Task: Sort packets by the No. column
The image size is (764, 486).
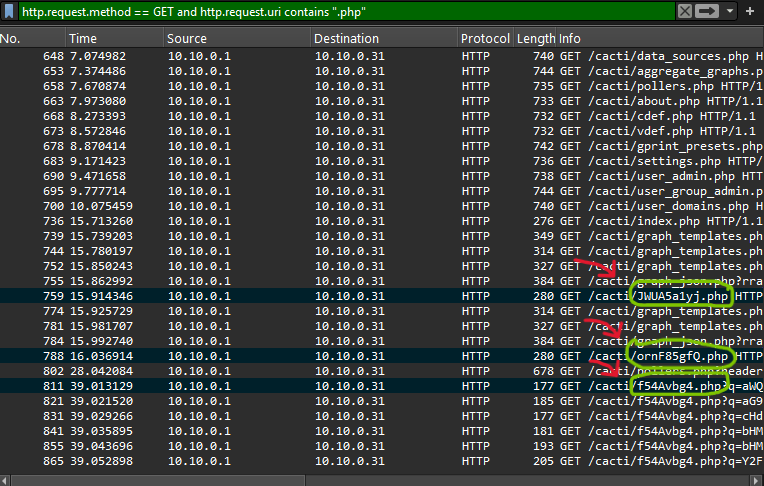Action: coord(30,38)
